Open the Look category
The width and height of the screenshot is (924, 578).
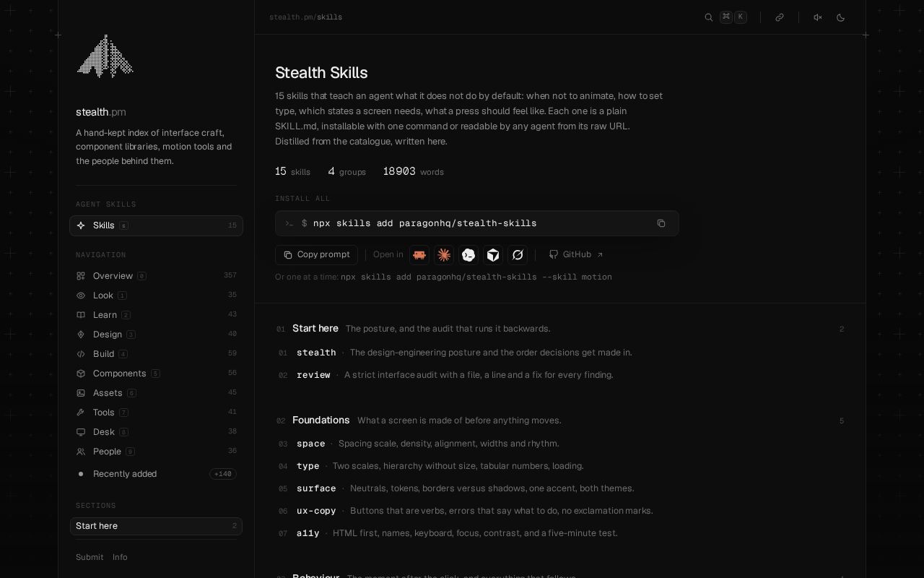pos(156,296)
